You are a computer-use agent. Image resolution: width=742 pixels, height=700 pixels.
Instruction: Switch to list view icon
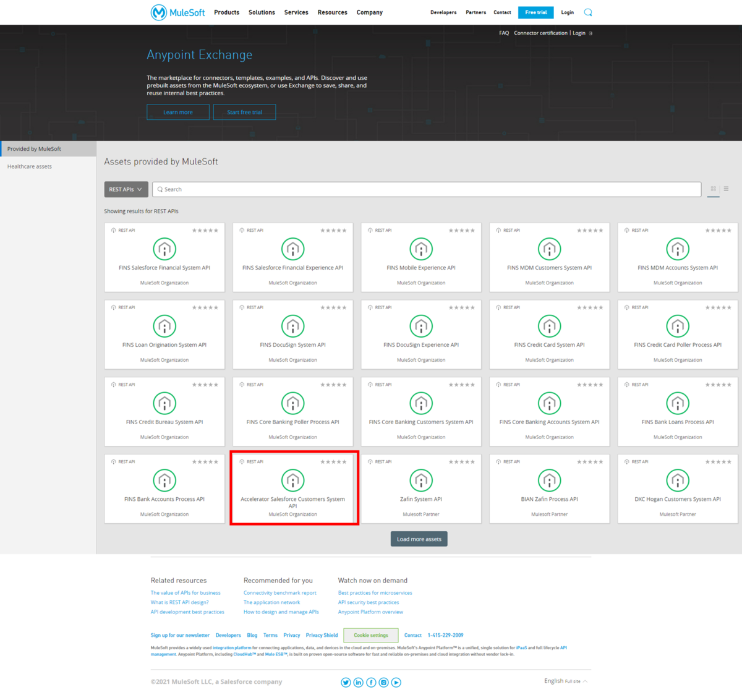727,189
